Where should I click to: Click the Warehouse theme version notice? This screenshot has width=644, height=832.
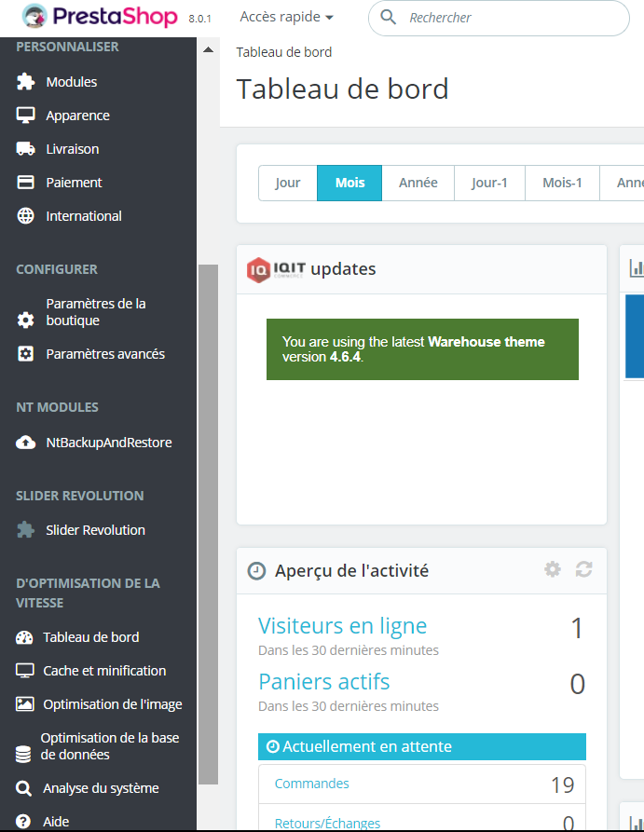click(422, 349)
